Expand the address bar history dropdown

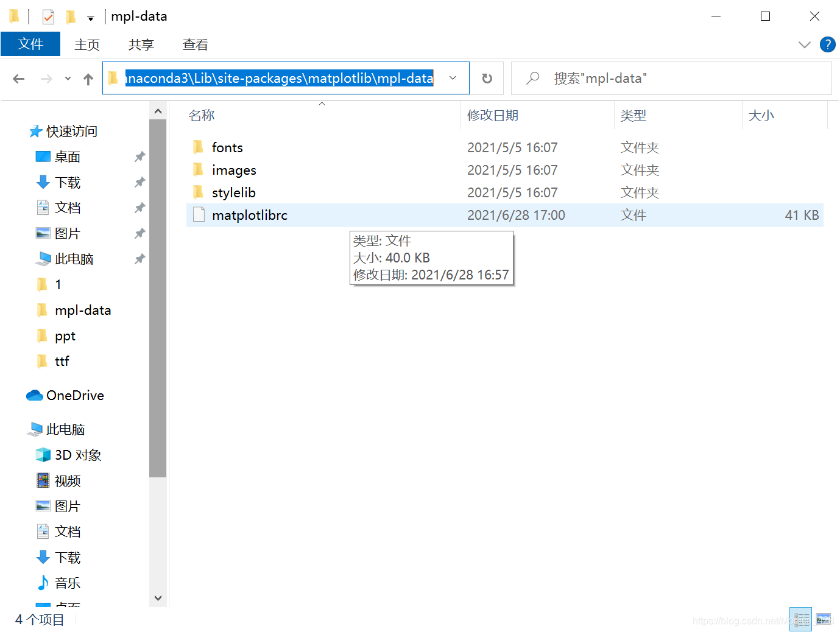(x=453, y=78)
